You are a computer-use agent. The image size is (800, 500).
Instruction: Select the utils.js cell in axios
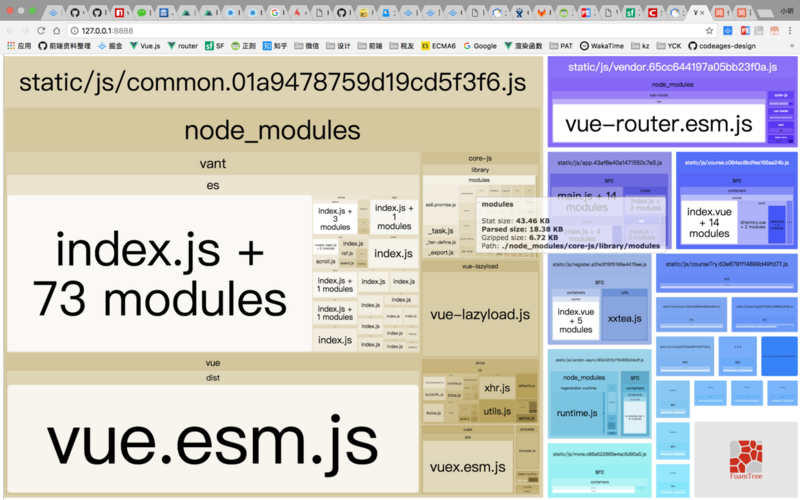click(497, 411)
